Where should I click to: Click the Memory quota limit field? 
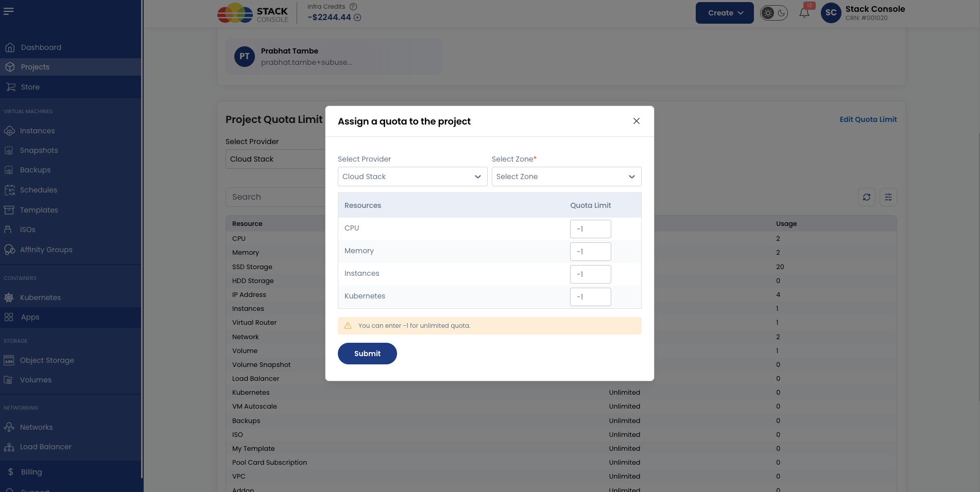[591, 252]
